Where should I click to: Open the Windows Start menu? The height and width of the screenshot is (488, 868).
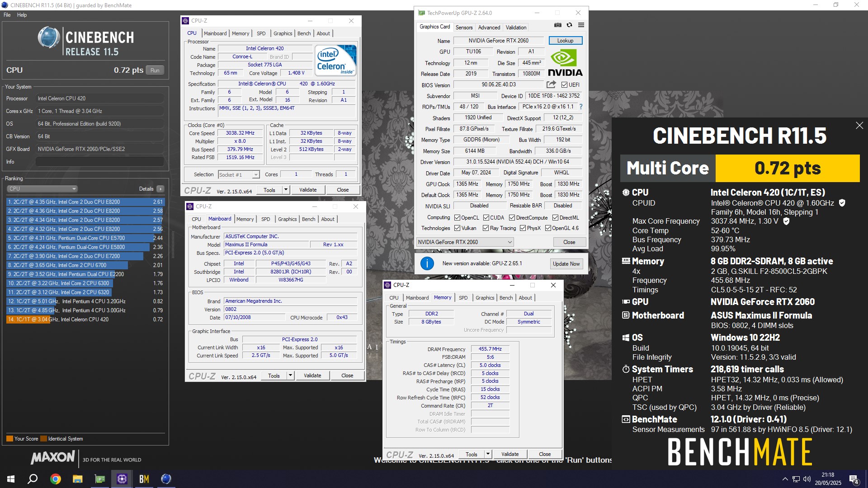tap(11, 479)
